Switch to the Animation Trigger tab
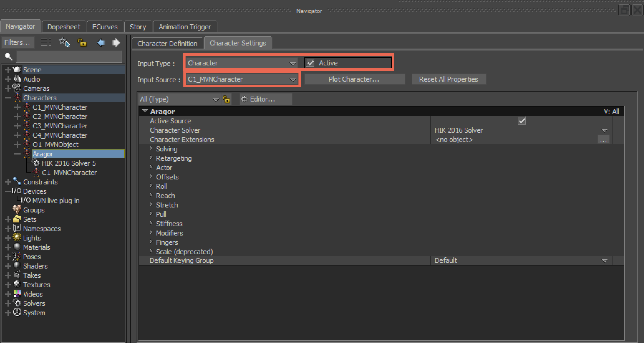 185,27
